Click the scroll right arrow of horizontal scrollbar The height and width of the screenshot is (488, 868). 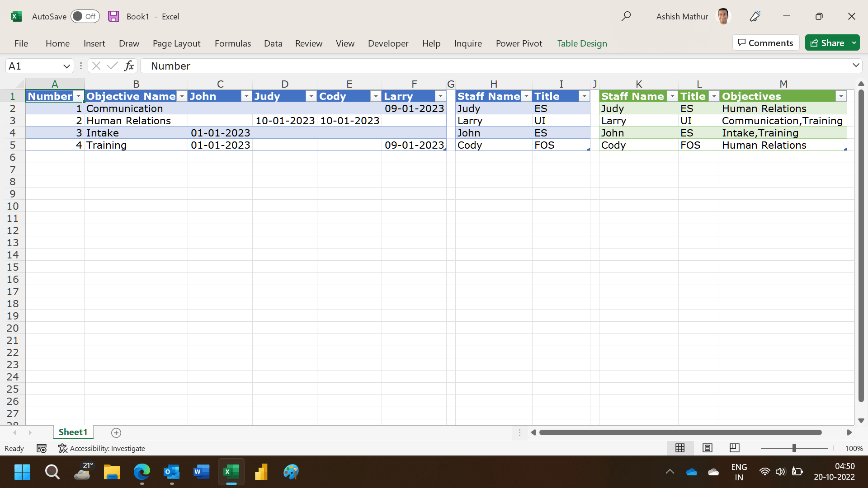[x=849, y=432]
